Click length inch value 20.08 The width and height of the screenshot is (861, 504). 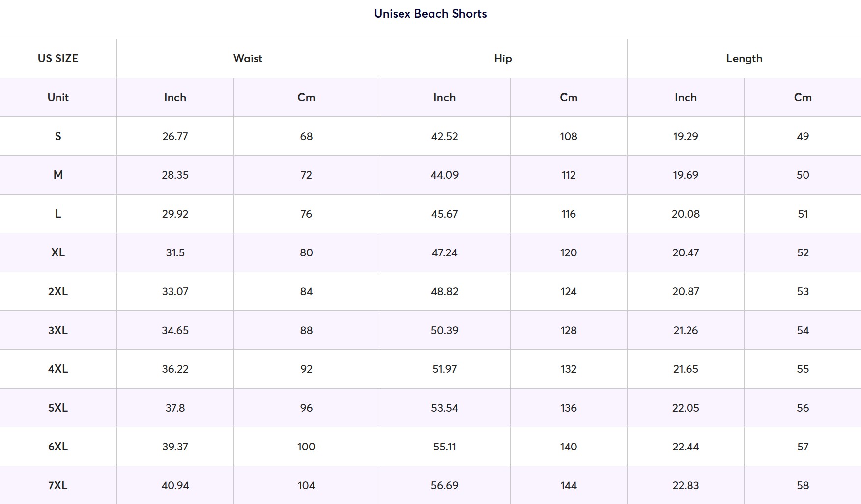(686, 214)
